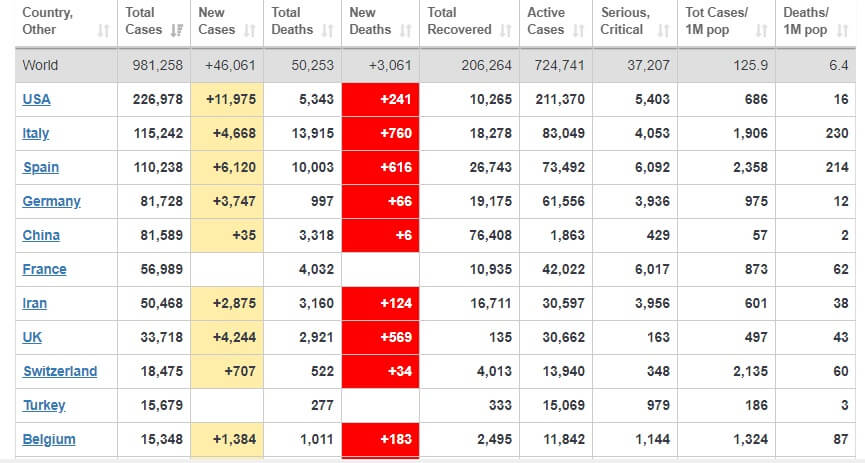Screen dimensions: 865x463
Task: Open China country details link
Action: click(41, 235)
